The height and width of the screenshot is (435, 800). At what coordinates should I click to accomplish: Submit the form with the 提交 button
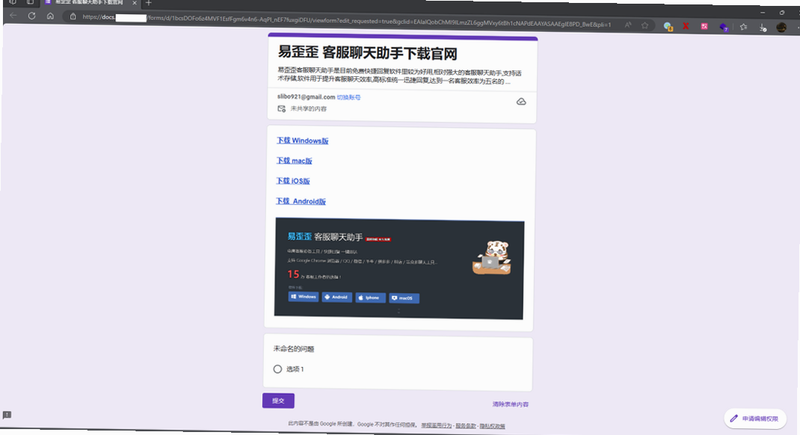point(278,401)
